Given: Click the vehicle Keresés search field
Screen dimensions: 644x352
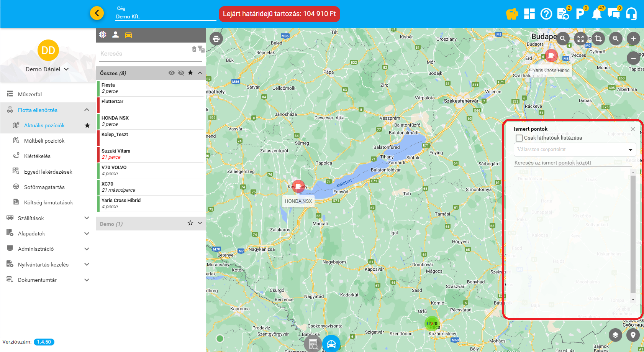Looking at the screenshot, I should 145,54.
